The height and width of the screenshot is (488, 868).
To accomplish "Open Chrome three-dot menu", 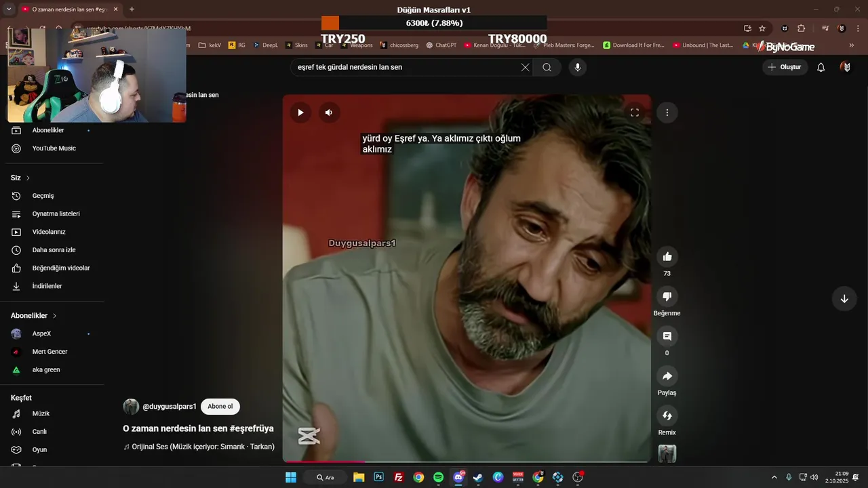I will 857,28.
